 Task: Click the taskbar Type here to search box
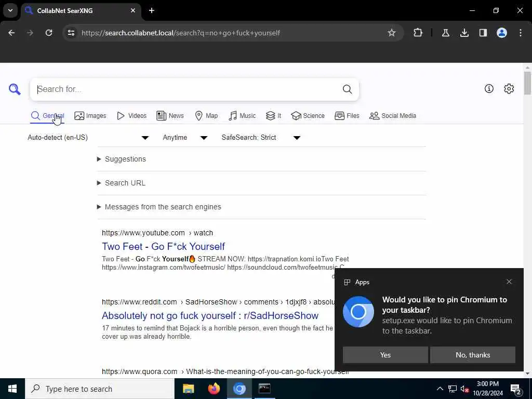99,389
